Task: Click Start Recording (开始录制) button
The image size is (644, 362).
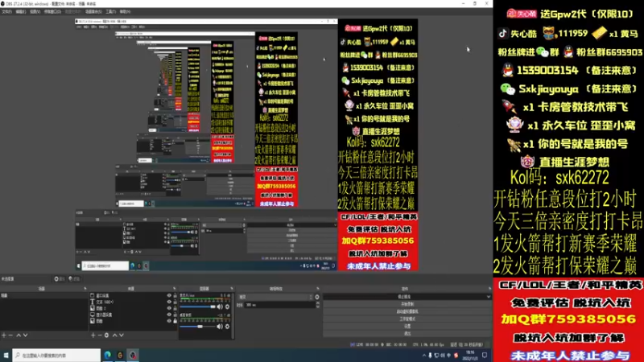Action: 407,304
